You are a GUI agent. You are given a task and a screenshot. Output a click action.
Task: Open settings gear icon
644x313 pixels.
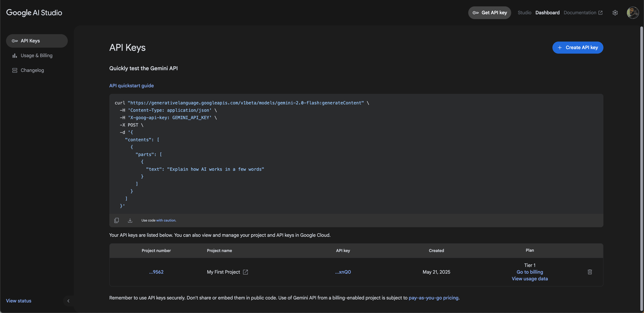click(x=615, y=13)
